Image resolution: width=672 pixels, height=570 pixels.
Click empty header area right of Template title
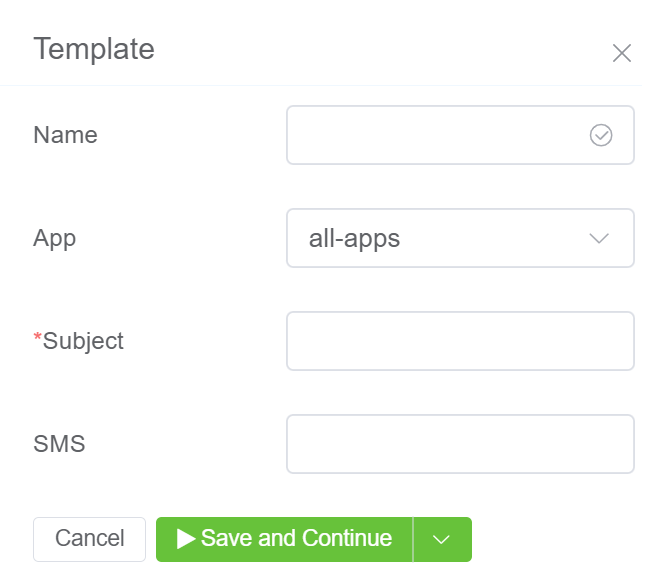380,49
